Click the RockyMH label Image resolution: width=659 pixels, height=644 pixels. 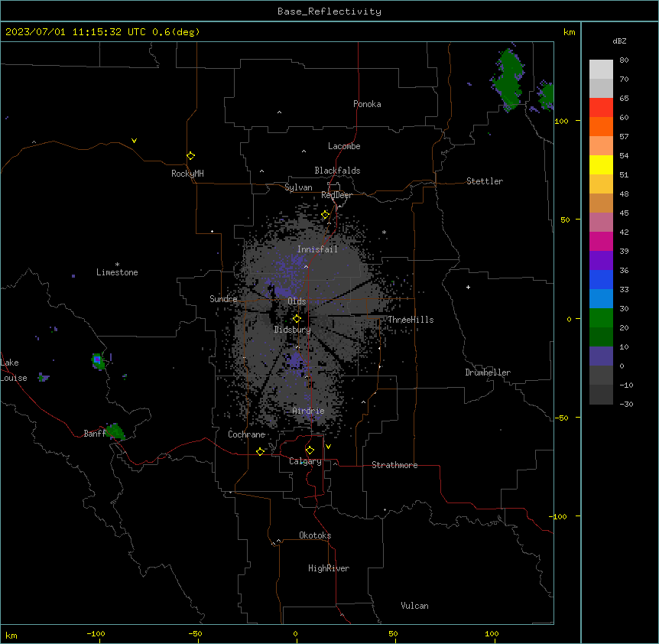[x=187, y=174]
